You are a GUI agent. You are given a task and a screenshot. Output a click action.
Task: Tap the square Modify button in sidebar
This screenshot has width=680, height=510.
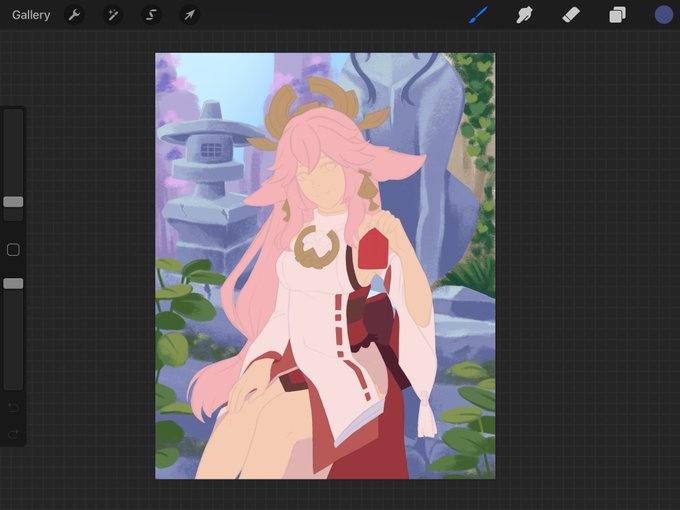pyautogui.click(x=13, y=250)
